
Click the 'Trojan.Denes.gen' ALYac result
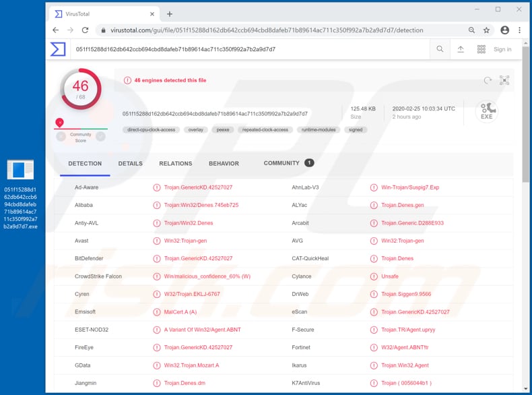(403, 205)
